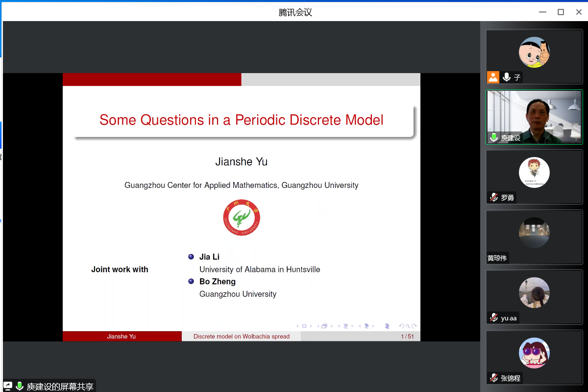Click the slide title 'Some Questions in a Periodic Discrete Model'
Viewport: 588px width, 392px height.
tap(241, 120)
